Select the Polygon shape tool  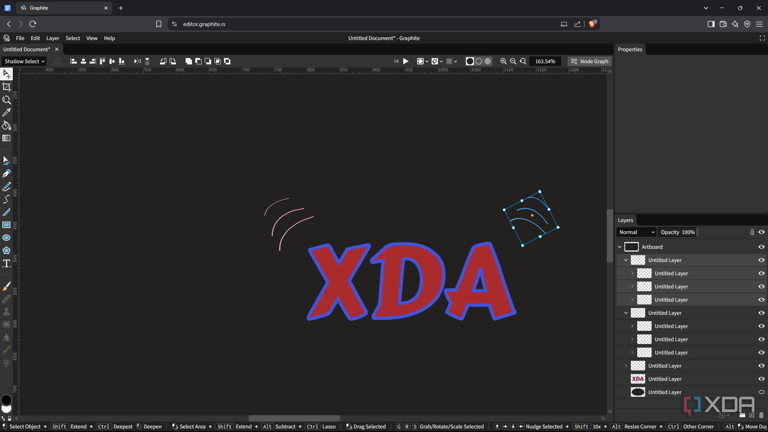pyautogui.click(x=6, y=250)
